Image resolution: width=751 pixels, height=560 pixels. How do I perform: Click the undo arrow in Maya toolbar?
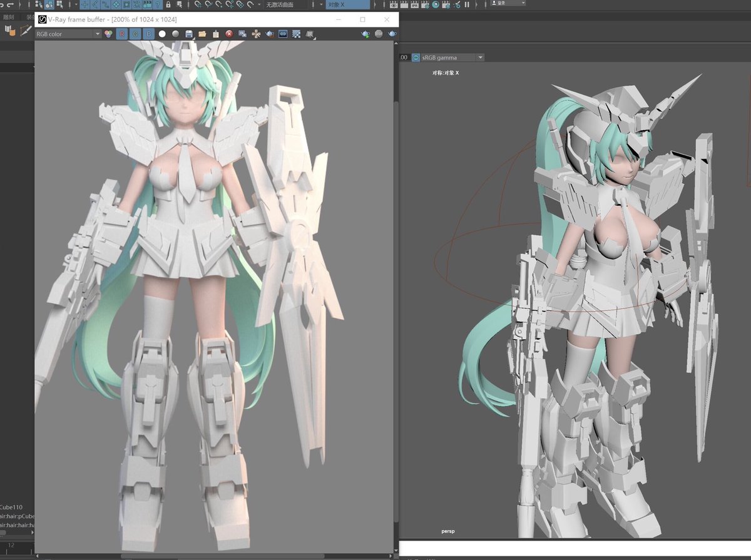pyautogui.click(x=3, y=4)
